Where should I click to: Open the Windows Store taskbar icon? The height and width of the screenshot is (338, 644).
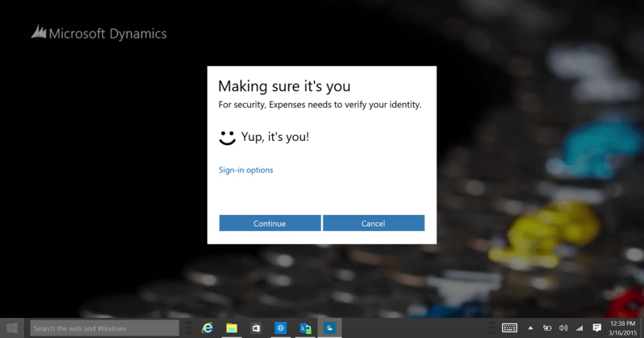pos(256,328)
